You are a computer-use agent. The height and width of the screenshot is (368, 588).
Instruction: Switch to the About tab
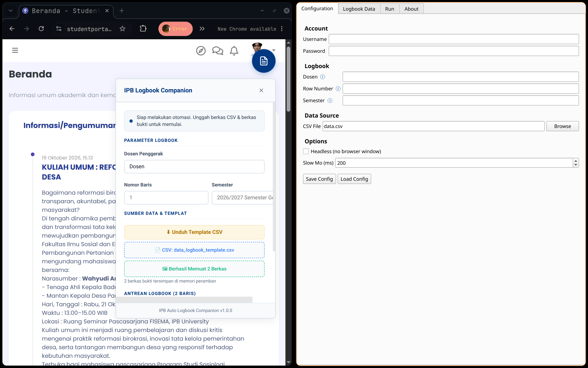pos(411,9)
